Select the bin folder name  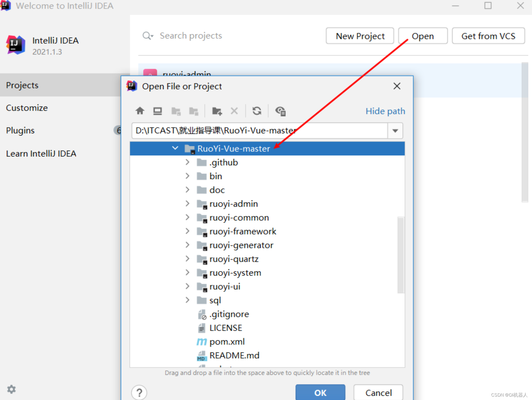(216, 176)
